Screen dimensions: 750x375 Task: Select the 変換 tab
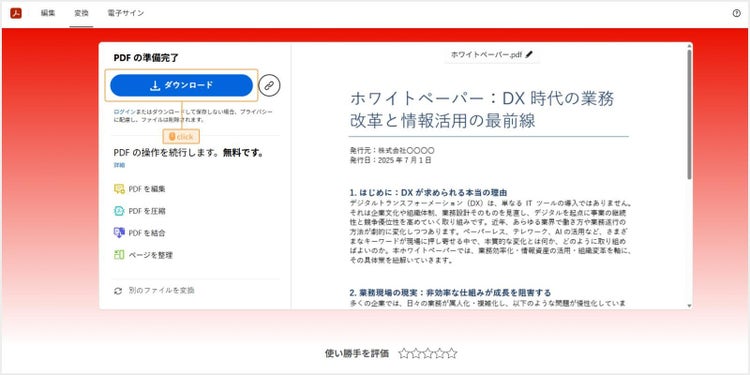pyautogui.click(x=81, y=13)
